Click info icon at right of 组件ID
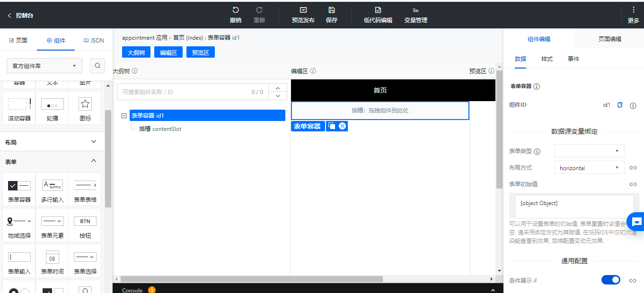 pyautogui.click(x=633, y=105)
